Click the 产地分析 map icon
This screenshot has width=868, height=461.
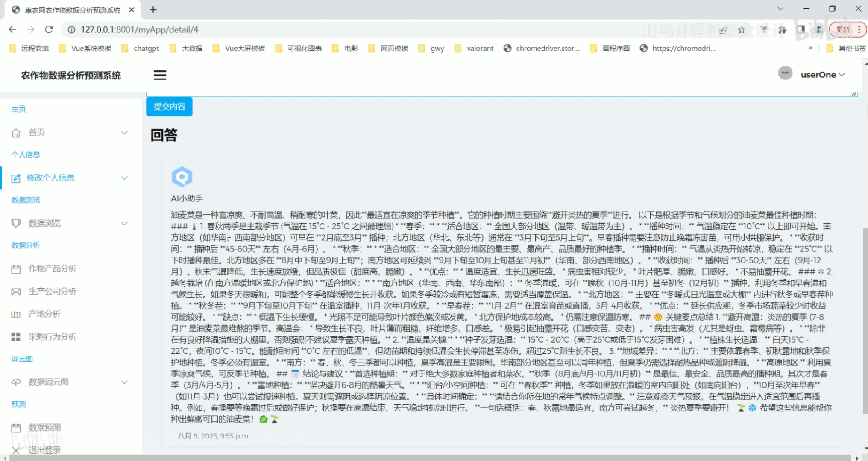point(16,315)
